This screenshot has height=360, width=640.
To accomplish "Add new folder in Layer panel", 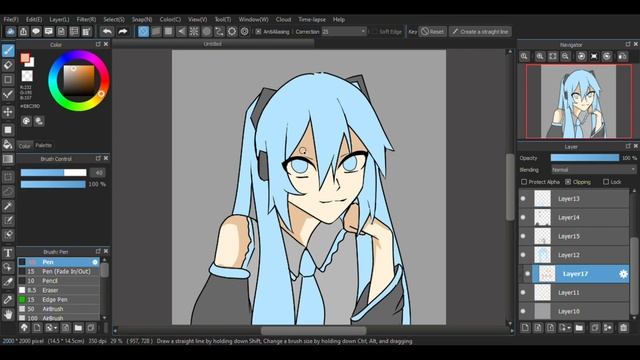I will pos(579,327).
